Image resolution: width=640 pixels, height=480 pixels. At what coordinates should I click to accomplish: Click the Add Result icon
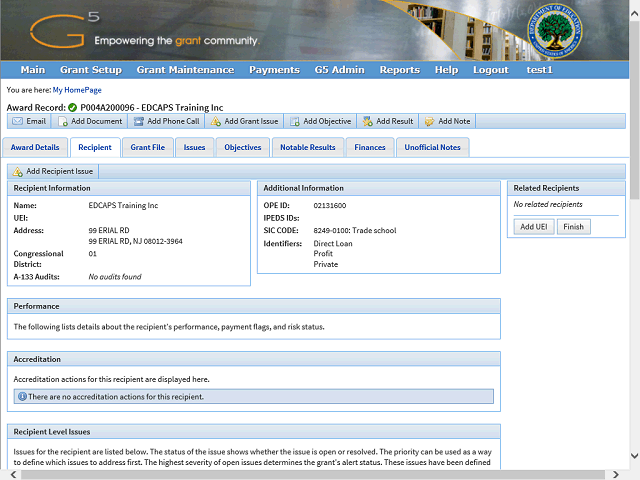click(367, 121)
